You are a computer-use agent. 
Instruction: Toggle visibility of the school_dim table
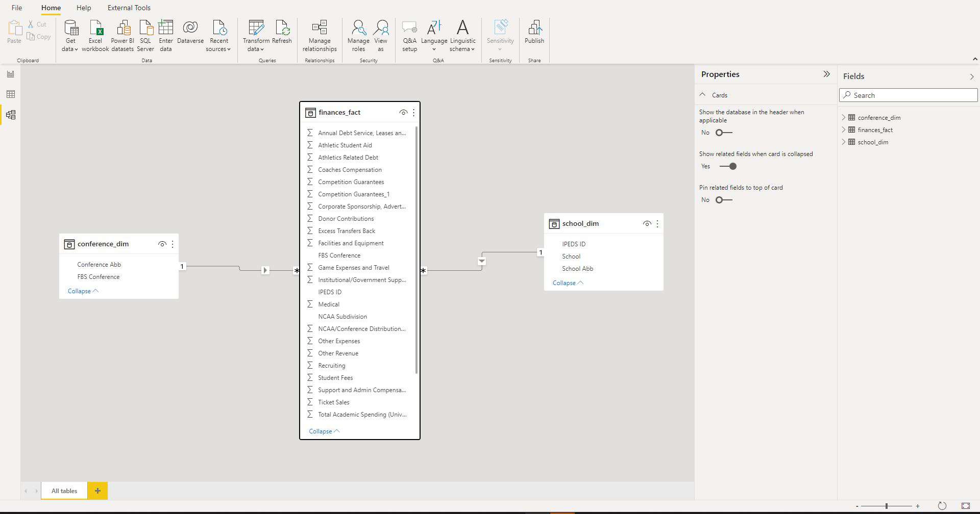pos(647,223)
